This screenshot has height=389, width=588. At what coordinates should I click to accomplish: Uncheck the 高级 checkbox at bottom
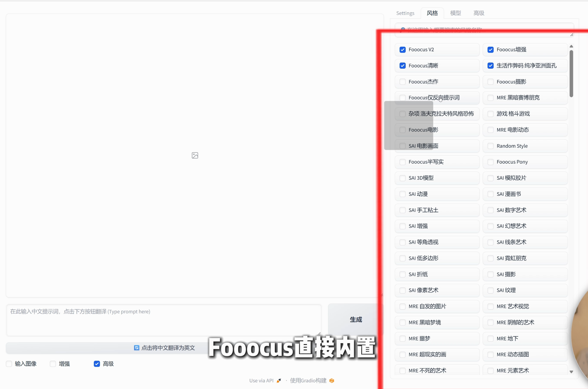[x=97, y=364]
